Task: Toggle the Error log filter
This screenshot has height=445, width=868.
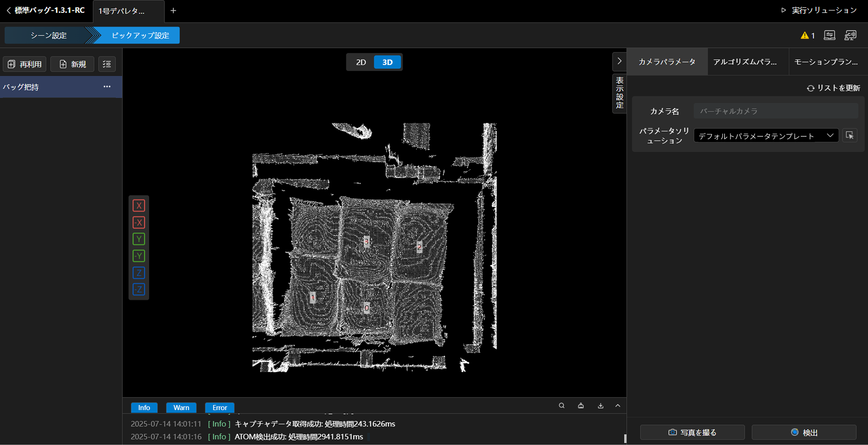Action: (x=220, y=408)
